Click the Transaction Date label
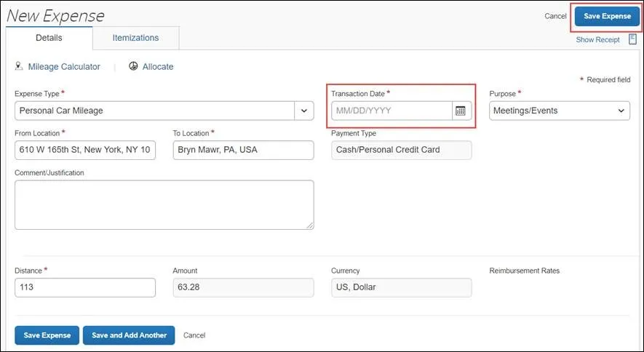Viewport: 644px width, 352px height. click(x=358, y=94)
